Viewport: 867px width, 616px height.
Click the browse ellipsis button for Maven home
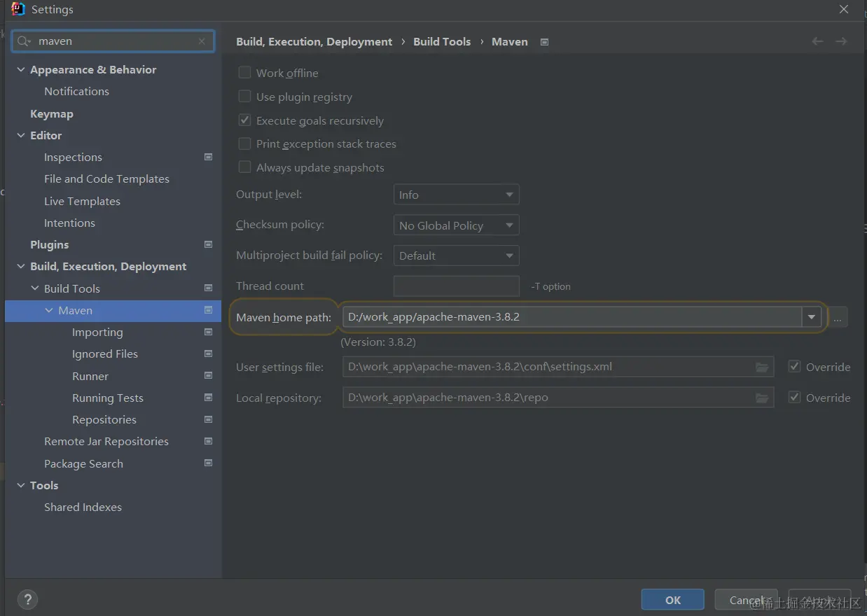click(x=838, y=317)
